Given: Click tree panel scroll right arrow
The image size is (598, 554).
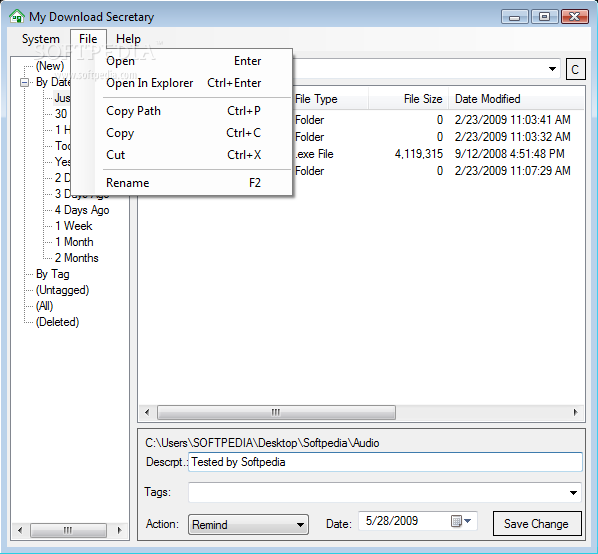Looking at the screenshot, I should (119, 530).
